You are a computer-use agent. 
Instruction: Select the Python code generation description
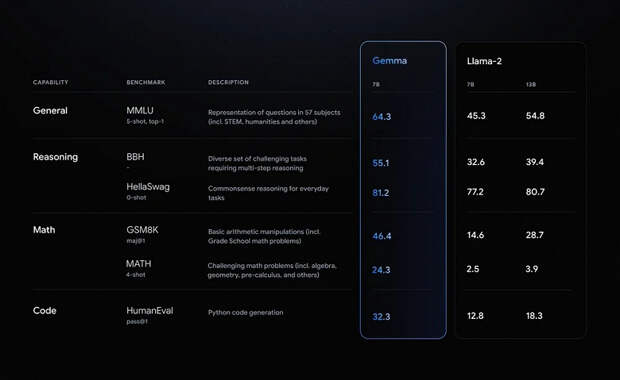point(246,312)
